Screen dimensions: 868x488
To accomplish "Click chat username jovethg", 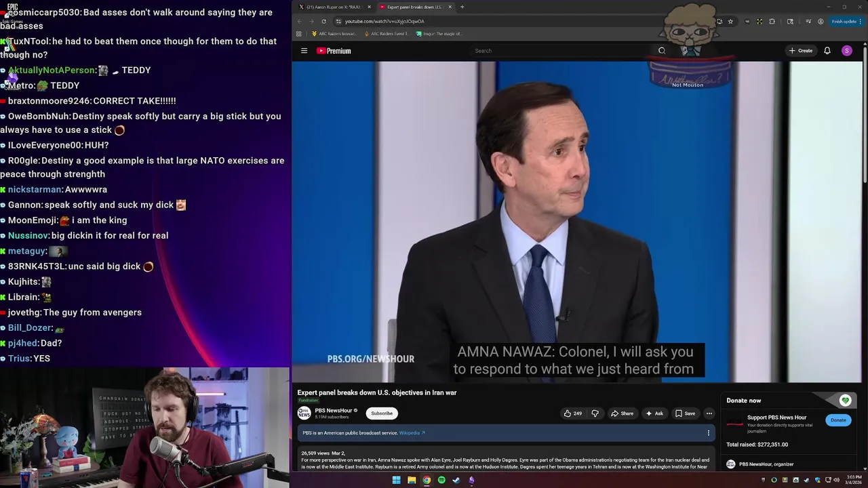I will pyautogui.click(x=24, y=312).
